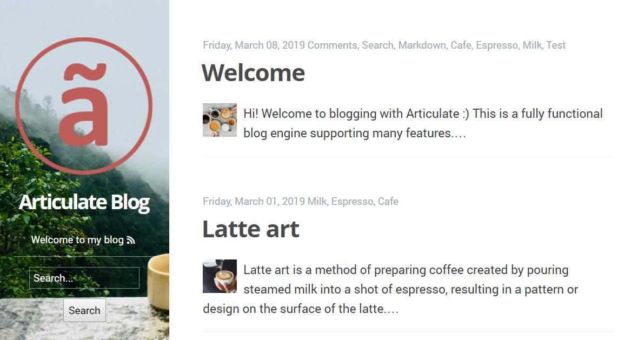Screen dimensions: 644x340
Task: Select Espresso tag on Welcome post
Action: (x=497, y=45)
